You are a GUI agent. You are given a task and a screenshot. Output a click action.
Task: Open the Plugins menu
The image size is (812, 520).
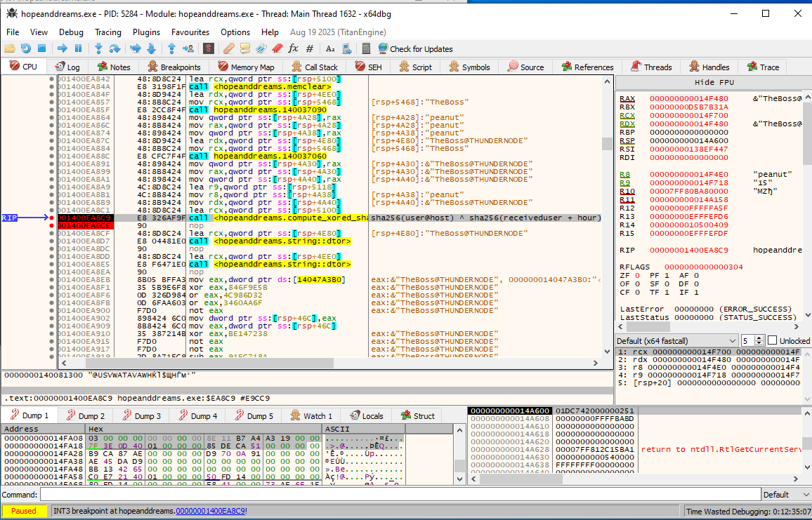coord(146,32)
